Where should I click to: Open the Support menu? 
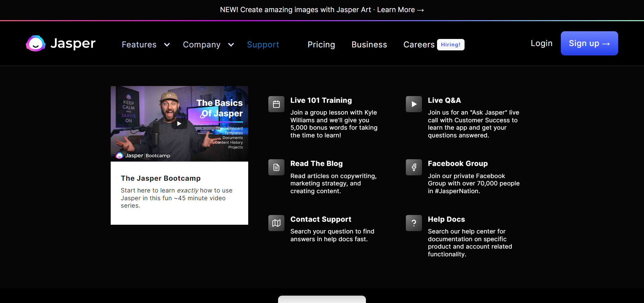pos(263,45)
